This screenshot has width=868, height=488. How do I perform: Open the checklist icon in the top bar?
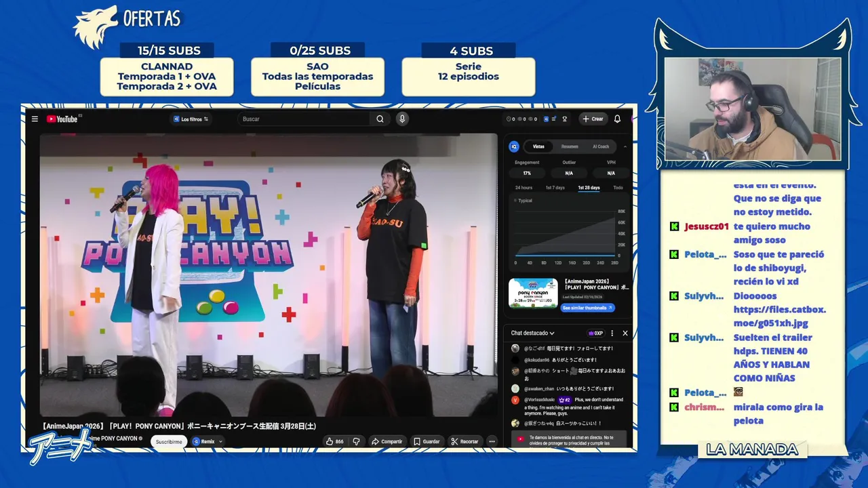pos(553,119)
